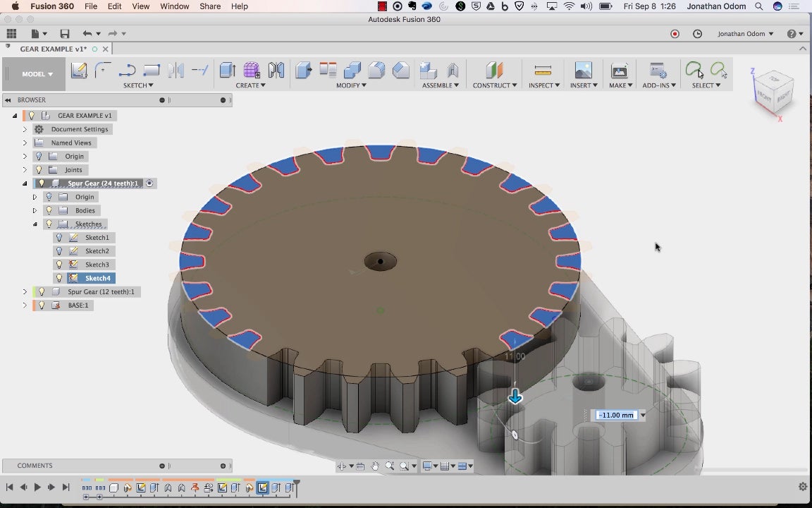The image size is (812, 508).
Task: Expand the Document Settings node
Action: 25,129
